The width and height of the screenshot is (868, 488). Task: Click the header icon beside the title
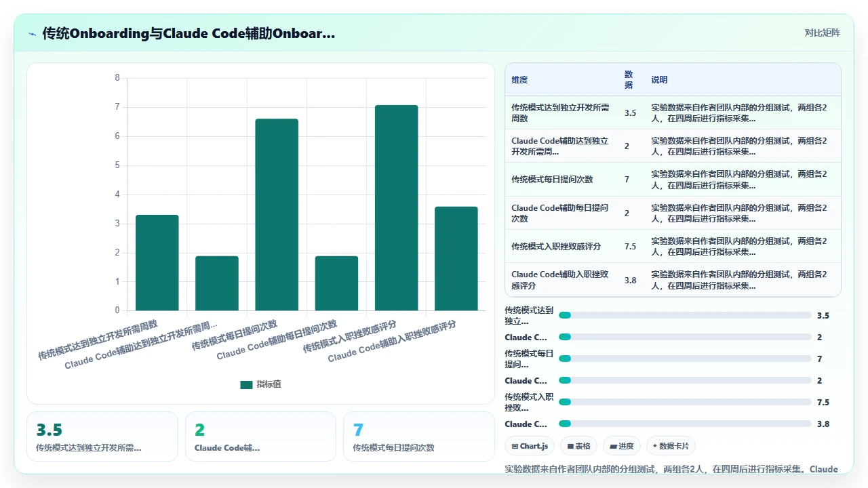coord(33,33)
